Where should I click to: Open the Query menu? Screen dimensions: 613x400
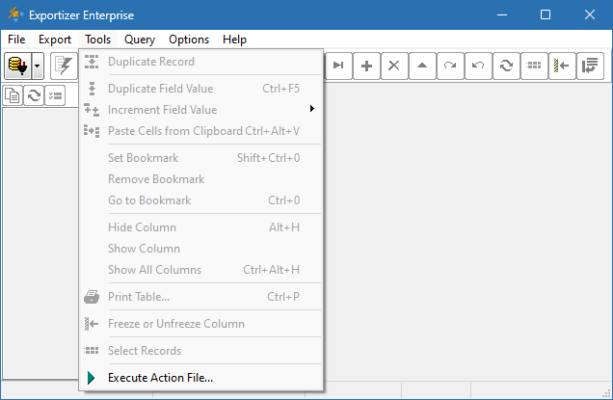click(140, 39)
